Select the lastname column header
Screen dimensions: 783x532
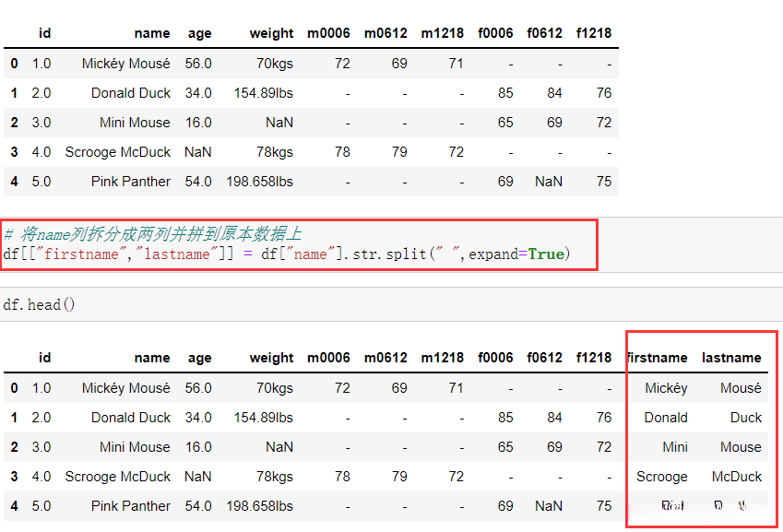(x=731, y=358)
